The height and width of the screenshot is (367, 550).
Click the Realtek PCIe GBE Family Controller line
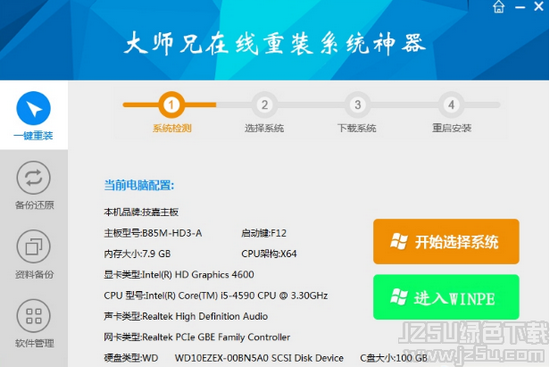(x=197, y=337)
